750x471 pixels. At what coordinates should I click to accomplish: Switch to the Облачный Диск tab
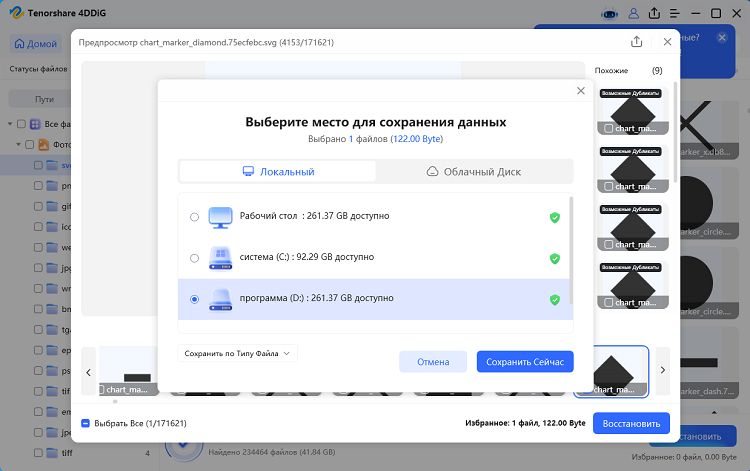pos(474,172)
